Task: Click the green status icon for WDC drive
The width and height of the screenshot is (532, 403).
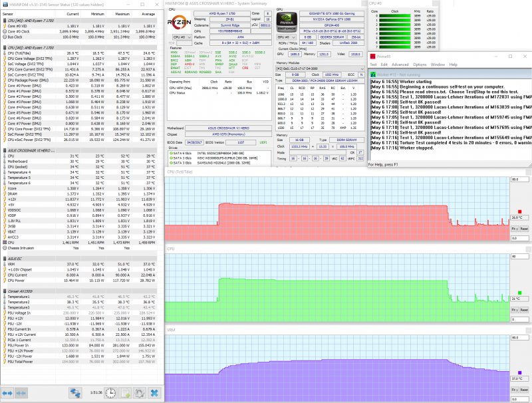Action: click(x=171, y=158)
